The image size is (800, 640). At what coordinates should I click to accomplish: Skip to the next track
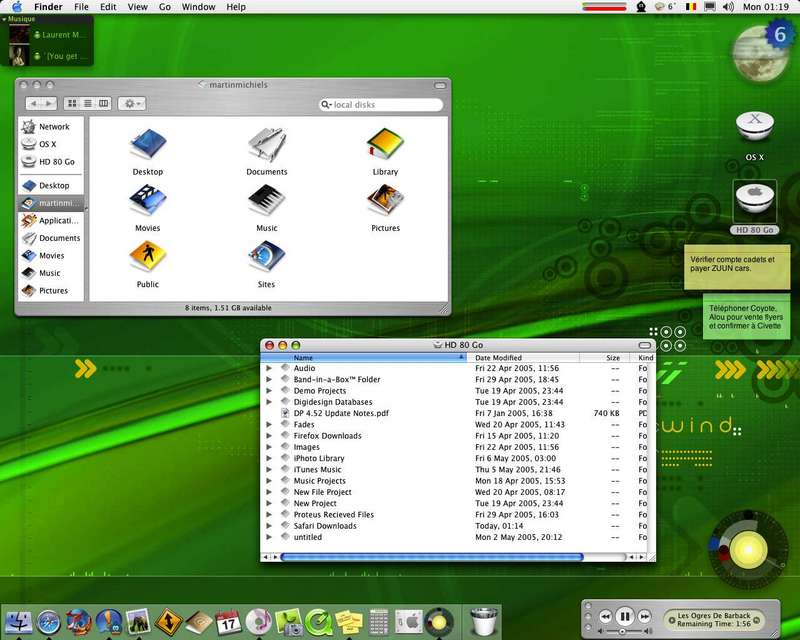tap(644, 617)
